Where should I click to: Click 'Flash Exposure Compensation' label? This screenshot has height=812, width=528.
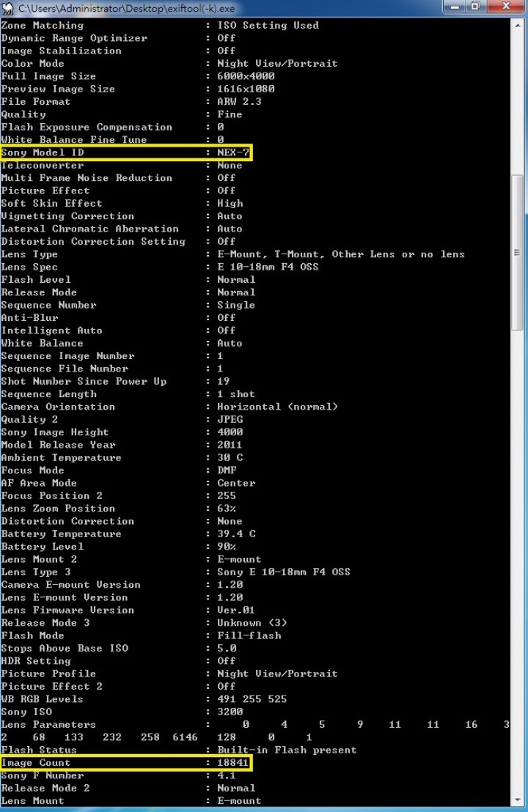(x=87, y=128)
